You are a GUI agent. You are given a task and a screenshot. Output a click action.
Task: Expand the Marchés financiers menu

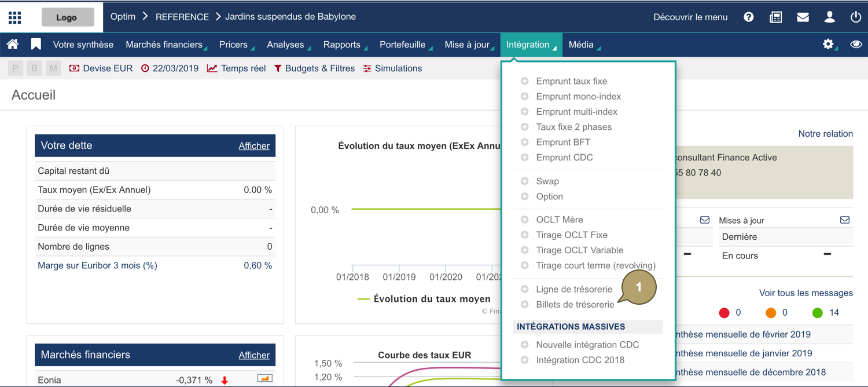[164, 45]
